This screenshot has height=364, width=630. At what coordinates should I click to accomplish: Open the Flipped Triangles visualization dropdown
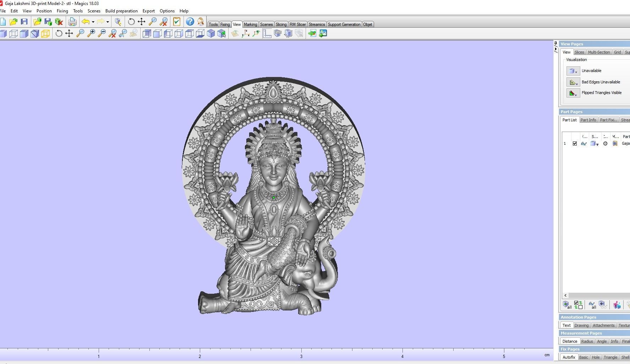pyautogui.click(x=573, y=93)
